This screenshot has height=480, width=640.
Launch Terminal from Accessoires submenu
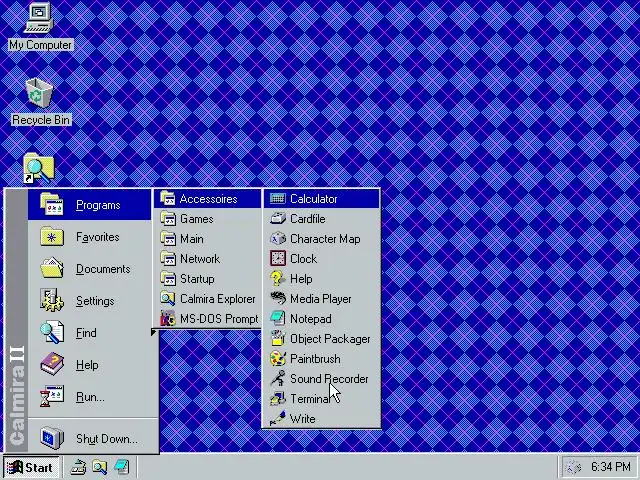click(x=321, y=399)
